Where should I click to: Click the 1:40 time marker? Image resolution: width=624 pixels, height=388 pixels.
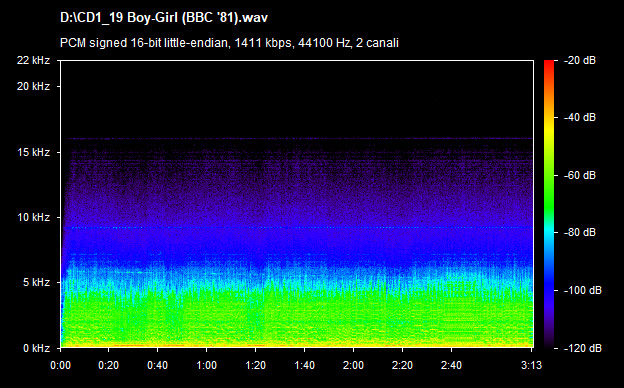(x=304, y=365)
